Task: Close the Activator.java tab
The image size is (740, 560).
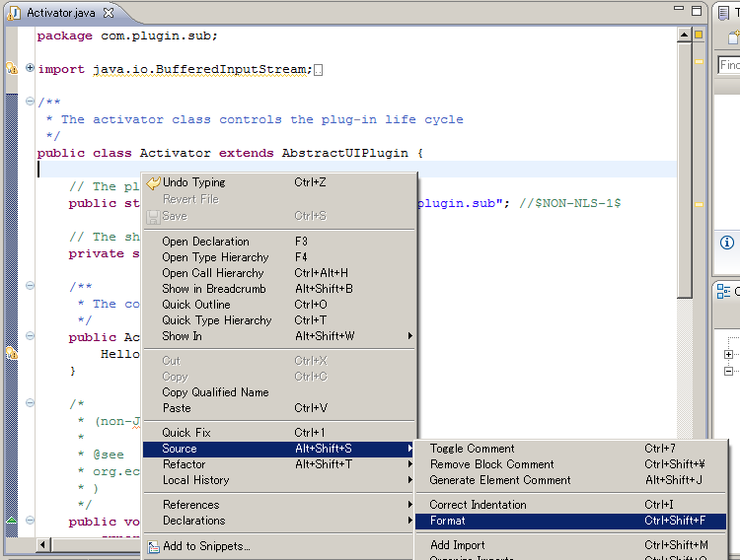Action: pos(109,13)
